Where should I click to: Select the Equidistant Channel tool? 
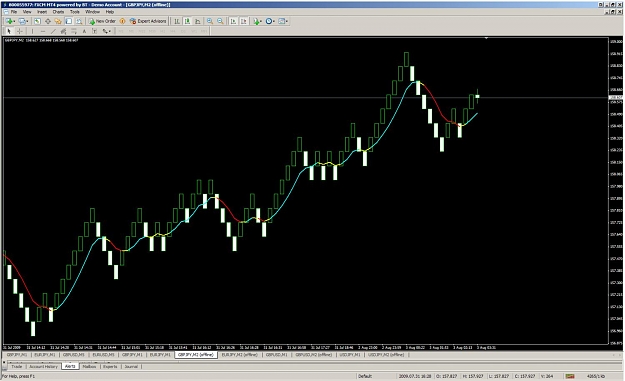pyautogui.click(x=63, y=31)
